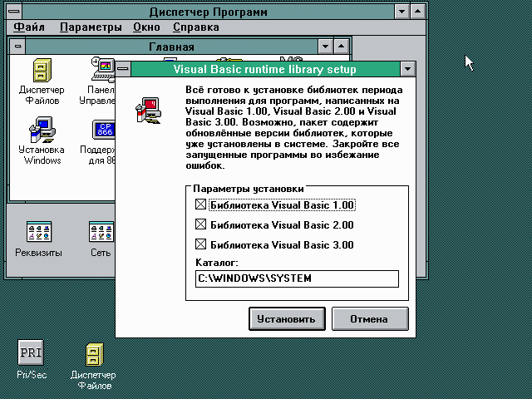
Task: Open the Параметры menu
Action: click(91, 27)
